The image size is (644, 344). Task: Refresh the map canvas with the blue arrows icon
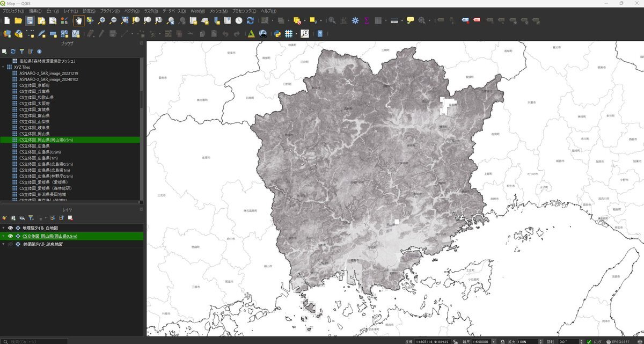250,20
